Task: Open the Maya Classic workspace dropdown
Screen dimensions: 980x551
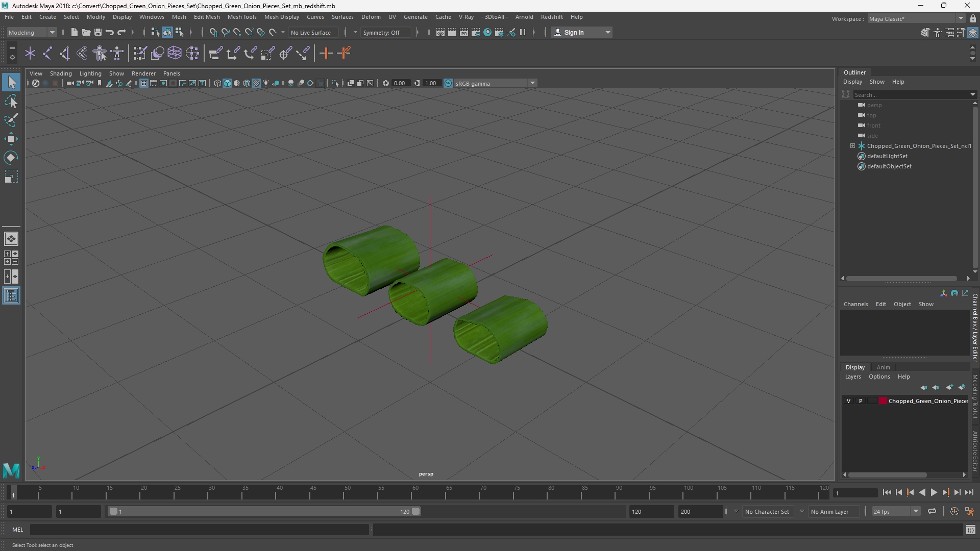Action: point(916,18)
